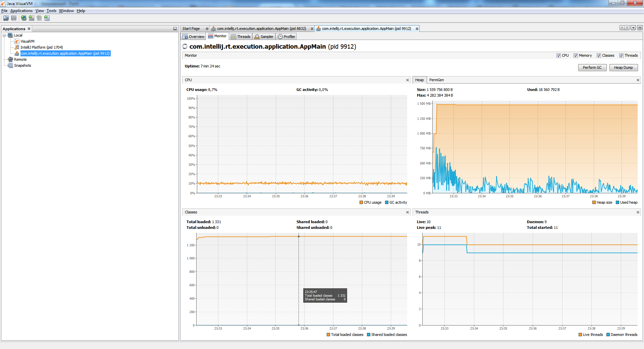Screen dimensions: 644x349
Task: Close the Start Page tab
Action: [207, 29]
